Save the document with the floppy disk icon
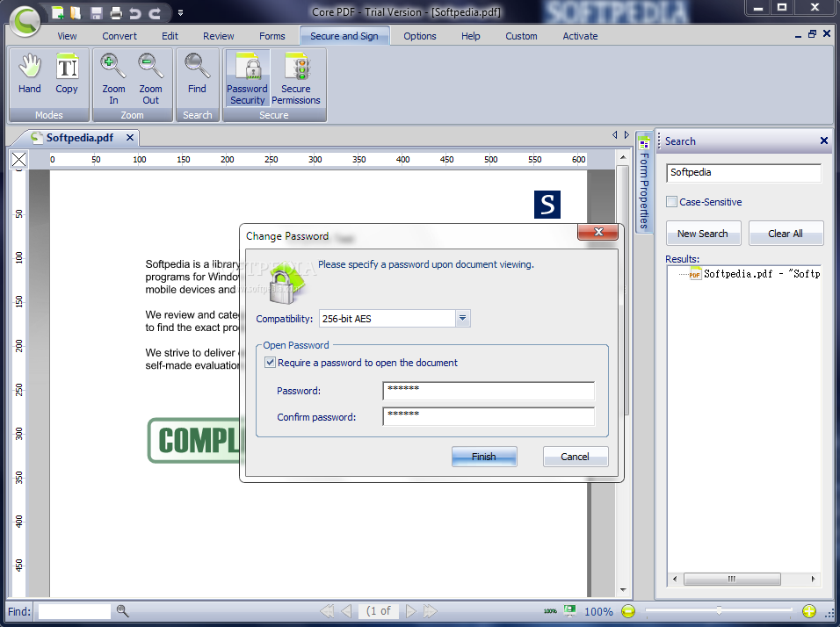Screen dimensions: 840x627 pyautogui.click(x=97, y=13)
